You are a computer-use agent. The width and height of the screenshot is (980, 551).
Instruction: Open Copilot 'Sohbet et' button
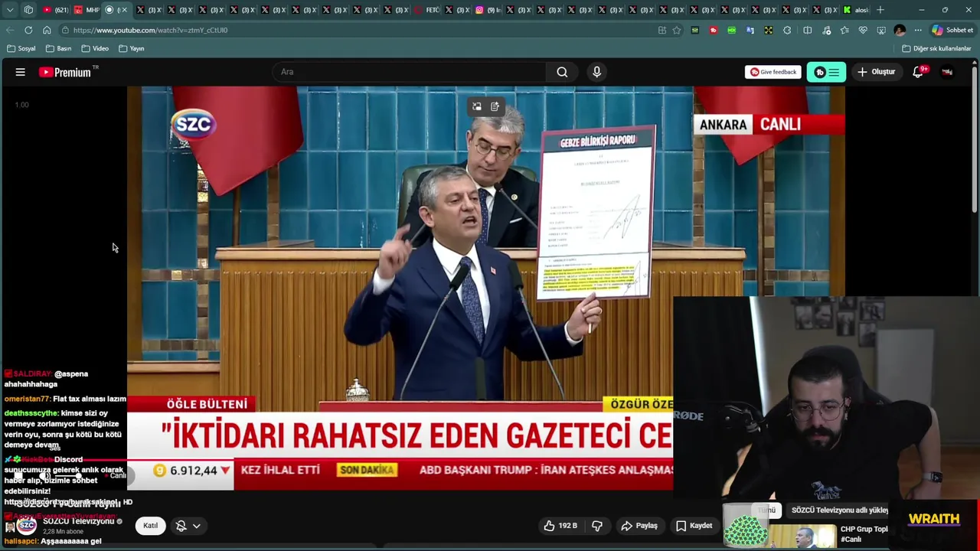(952, 30)
